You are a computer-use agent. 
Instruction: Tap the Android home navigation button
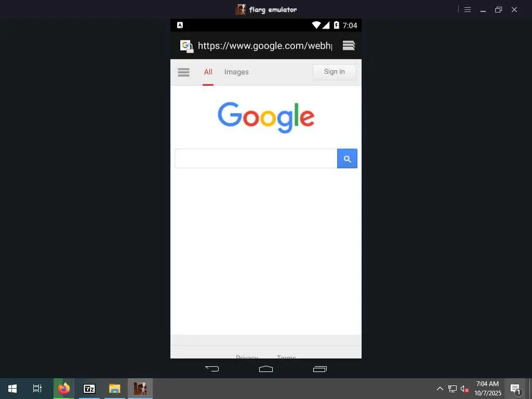(x=266, y=369)
